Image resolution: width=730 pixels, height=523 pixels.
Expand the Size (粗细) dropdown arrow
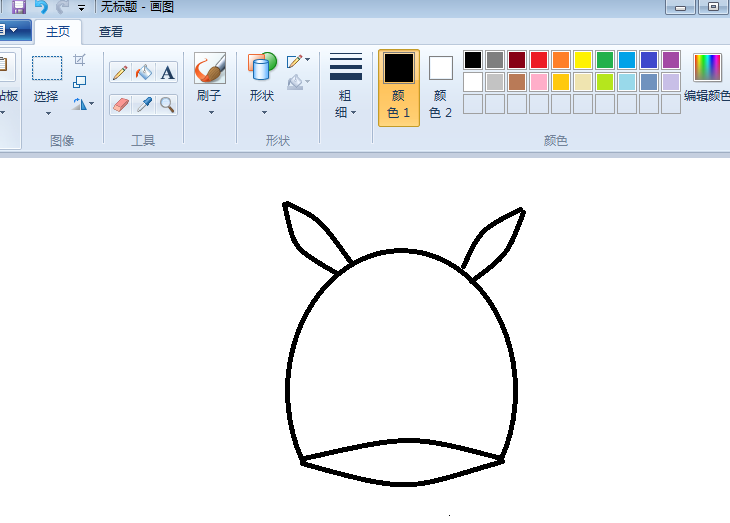(x=354, y=112)
